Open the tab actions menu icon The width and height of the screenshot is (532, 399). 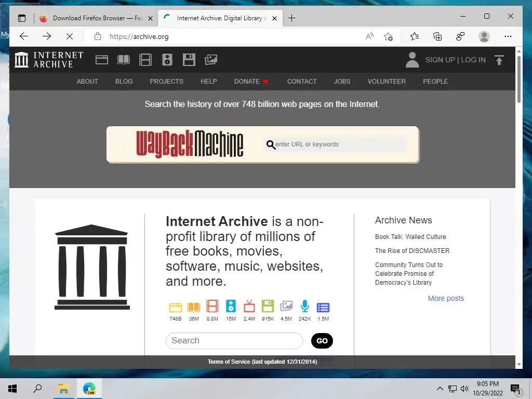tap(22, 18)
